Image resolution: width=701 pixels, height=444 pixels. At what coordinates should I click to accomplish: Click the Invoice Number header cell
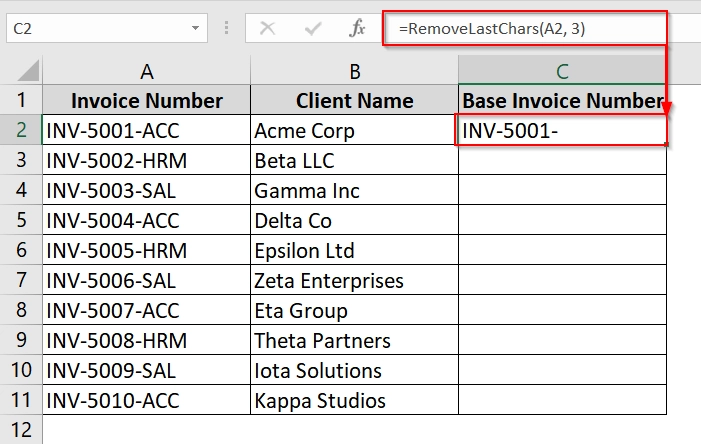pyautogui.click(x=147, y=100)
